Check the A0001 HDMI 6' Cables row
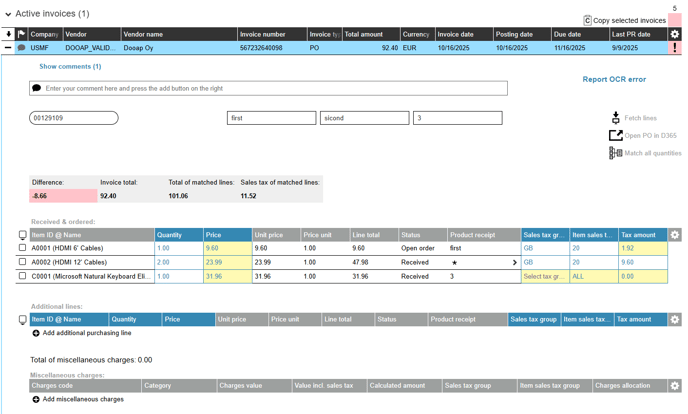Viewport: 688px width, 414px height. pos(23,248)
